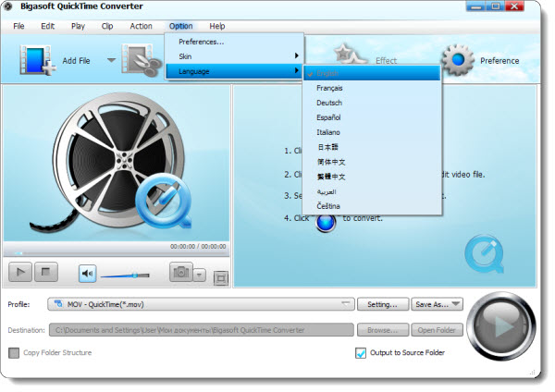Expand the snapshot options arrow

click(200, 274)
